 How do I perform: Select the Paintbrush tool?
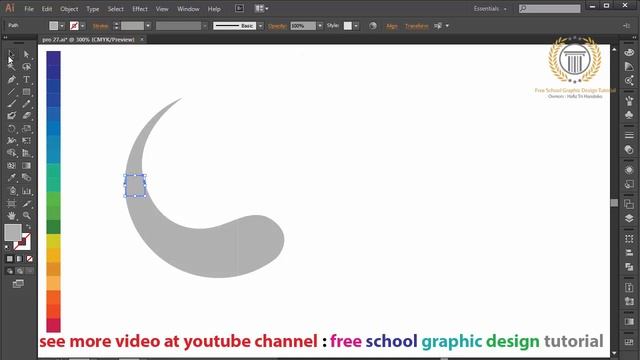pyautogui.click(x=11, y=104)
